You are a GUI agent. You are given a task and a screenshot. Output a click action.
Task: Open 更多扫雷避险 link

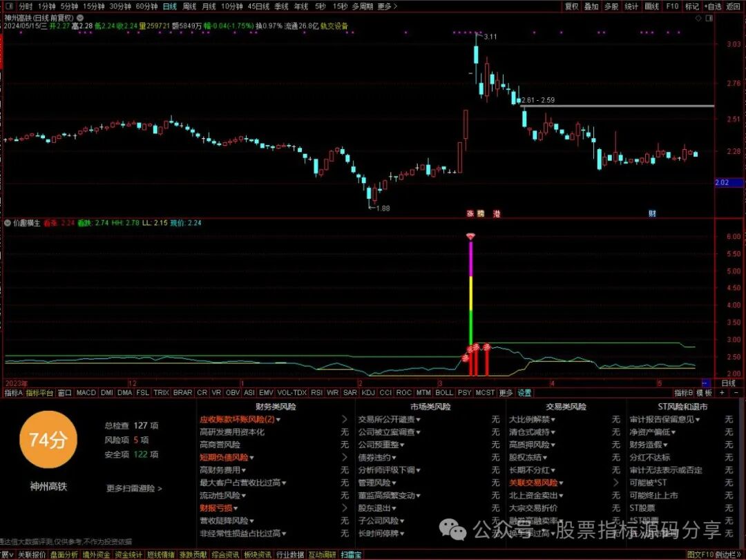[x=134, y=488]
